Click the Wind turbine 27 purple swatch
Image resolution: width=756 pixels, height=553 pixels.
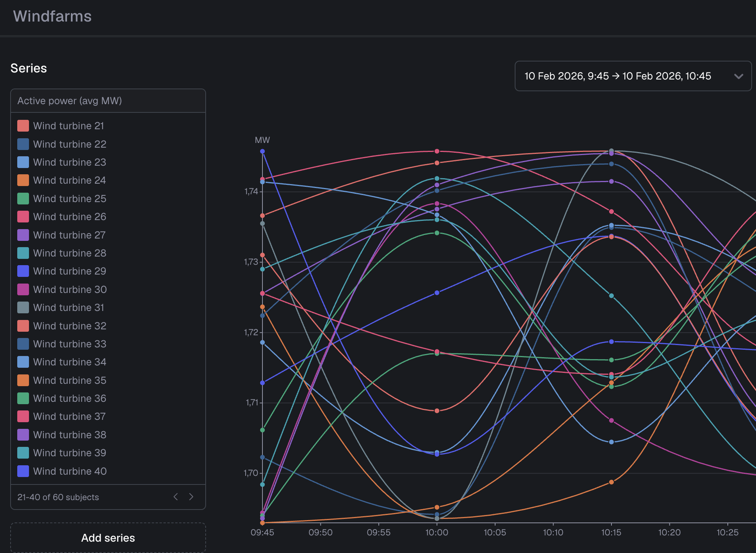[x=23, y=235]
